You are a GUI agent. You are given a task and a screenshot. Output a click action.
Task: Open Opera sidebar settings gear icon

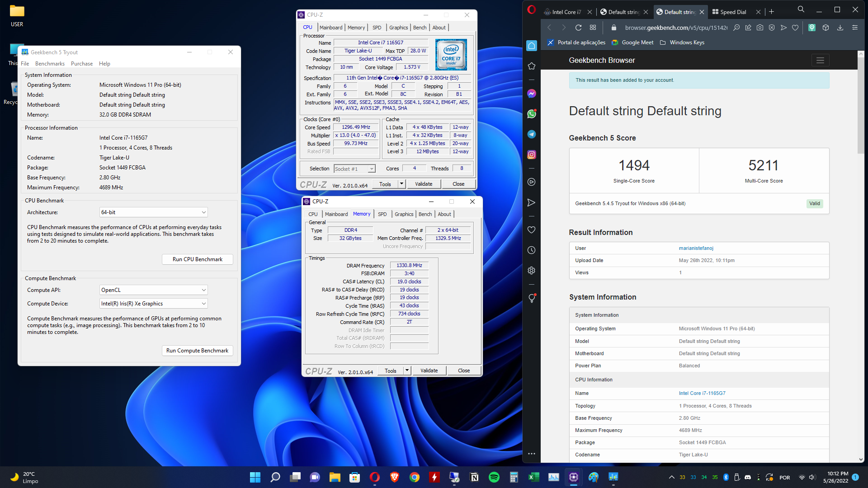(532, 271)
